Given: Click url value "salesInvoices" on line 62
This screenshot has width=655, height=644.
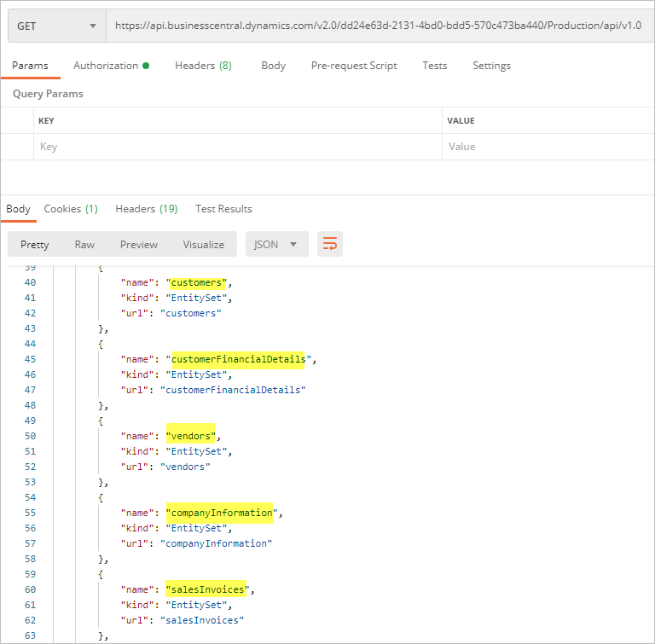Looking at the screenshot, I should pyautogui.click(x=202, y=621).
